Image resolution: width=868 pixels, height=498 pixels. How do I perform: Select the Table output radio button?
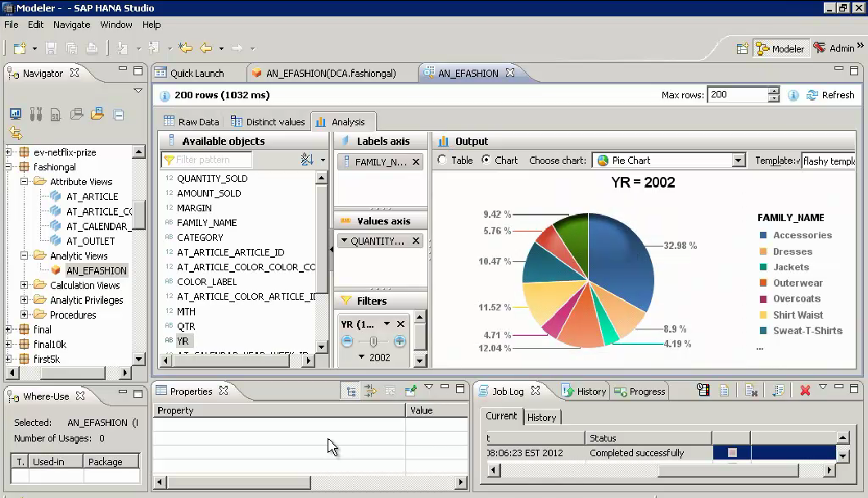click(x=443, y=160)
